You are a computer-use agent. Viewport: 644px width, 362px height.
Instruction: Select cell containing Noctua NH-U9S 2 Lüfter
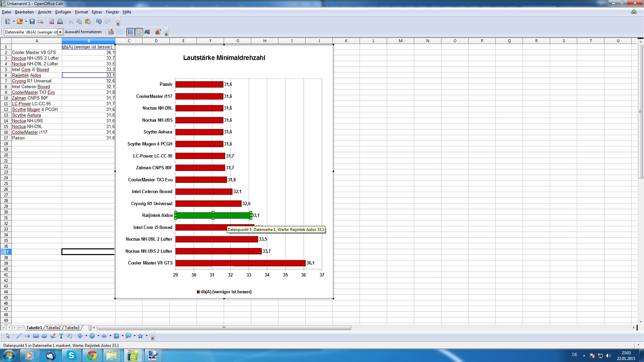point(37,58)
